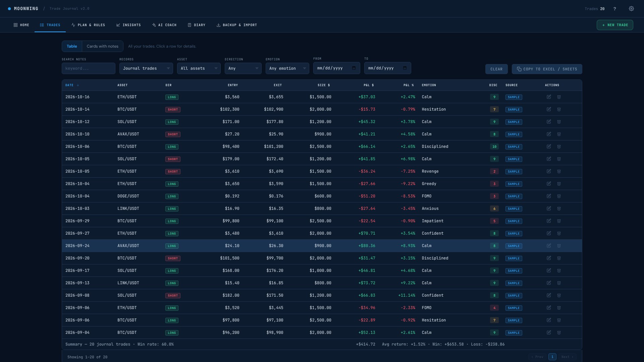This screenshot has width=644, height=362.
Task: Open Backup & Import tab
Action: pyautogui.click(x=237, y=25)
